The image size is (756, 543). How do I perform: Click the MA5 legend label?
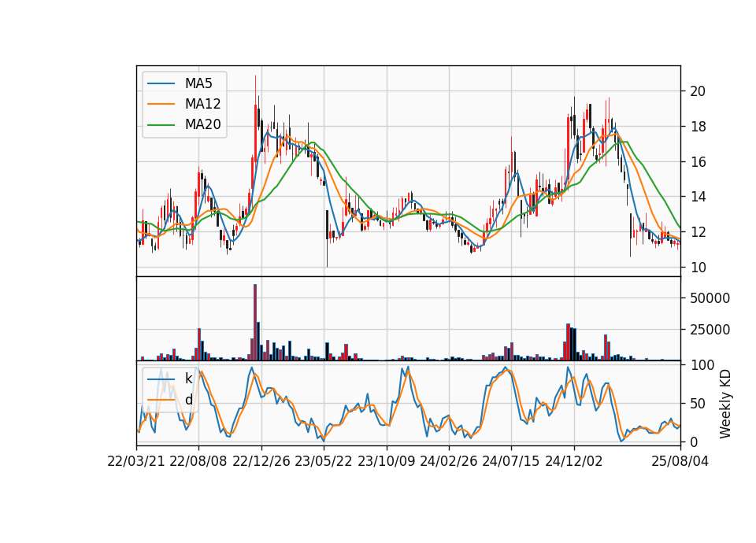tap(198, 83)
